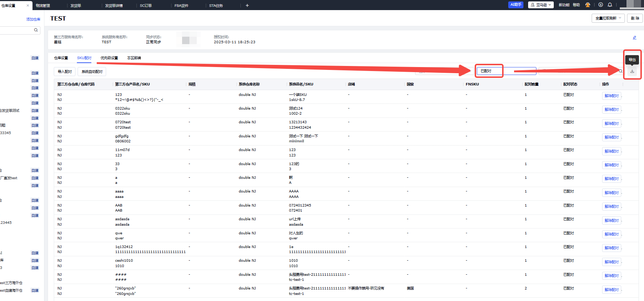Click the 系统仓库名称 column header
This screenshot has width=644, height=301.
click(249, 84)
